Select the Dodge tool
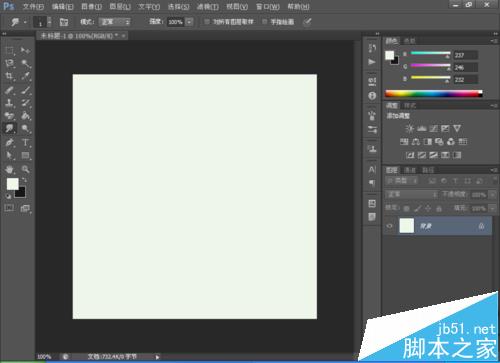This screenshot has height=363, width=500. pyautogui.click(x=25, y=129)
